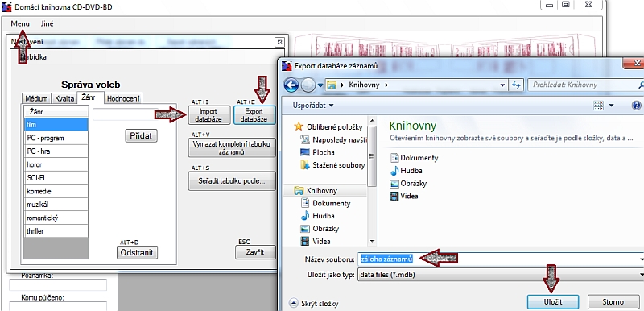Open the Menu item in the menu bar
This screenshot has height=311, width=644.
click(20, 24)
